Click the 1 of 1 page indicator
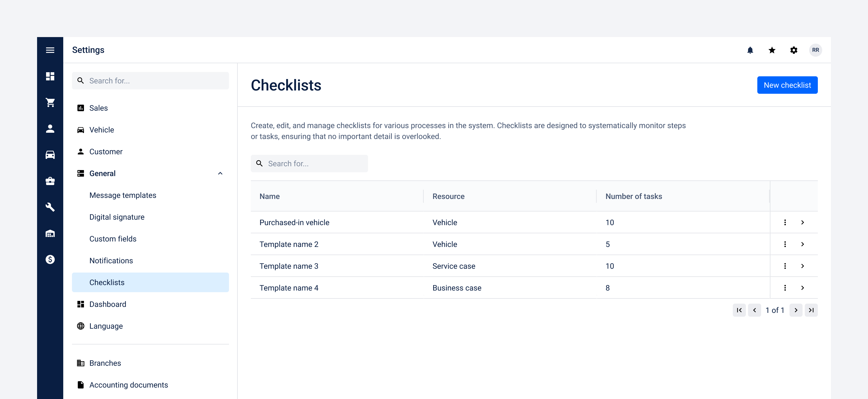The image size is (868, 399). tap(775, 310)
